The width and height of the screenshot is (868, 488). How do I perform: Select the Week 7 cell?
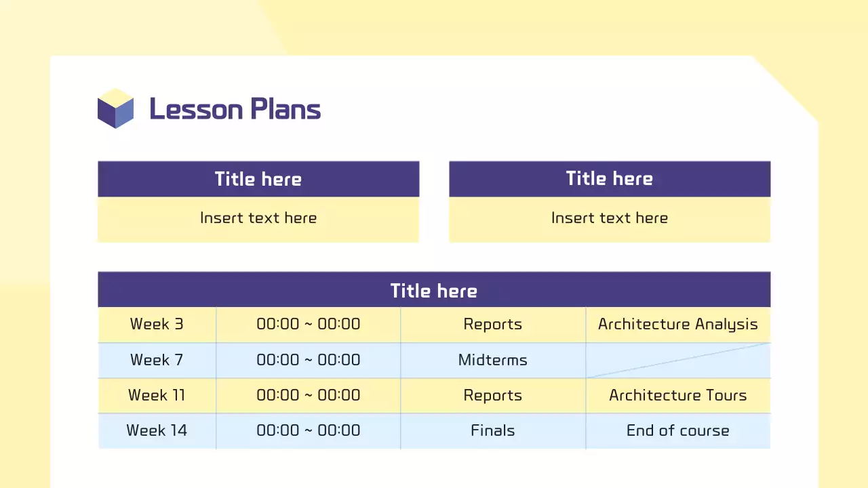(157, 360)
